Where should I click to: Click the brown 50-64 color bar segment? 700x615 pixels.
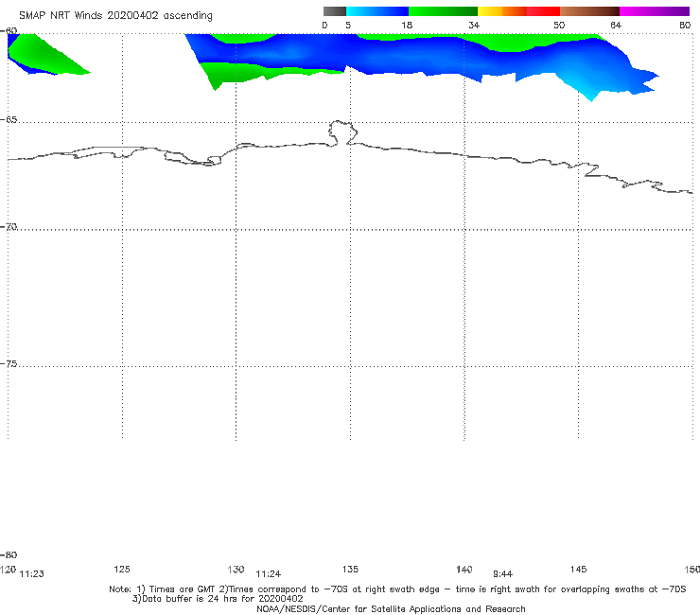click(589, 11)
